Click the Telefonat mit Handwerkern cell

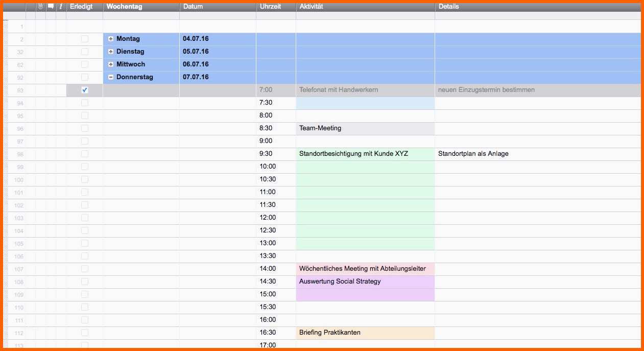366,90
